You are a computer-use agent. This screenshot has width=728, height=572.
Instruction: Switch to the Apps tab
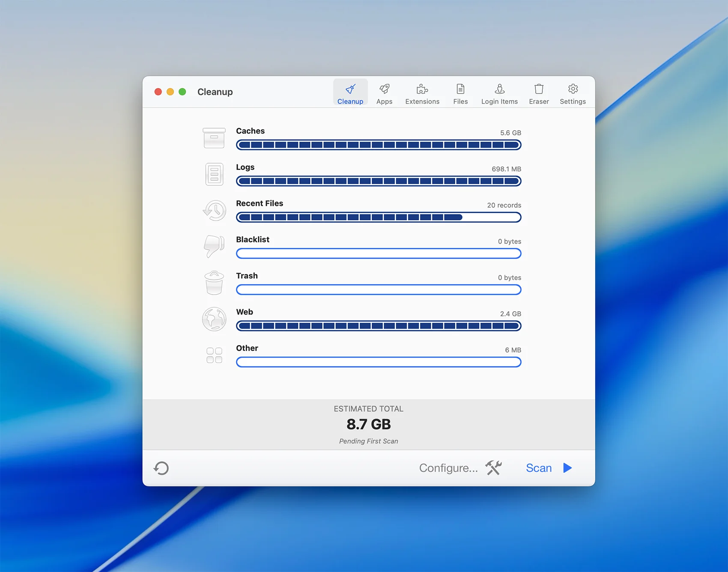click(384, 94)
